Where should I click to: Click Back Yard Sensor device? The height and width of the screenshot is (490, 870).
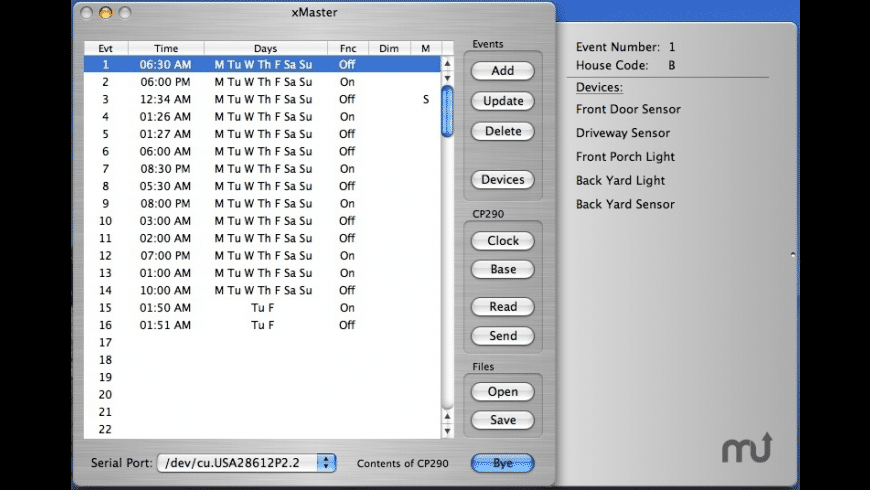(x=625, y=204)
